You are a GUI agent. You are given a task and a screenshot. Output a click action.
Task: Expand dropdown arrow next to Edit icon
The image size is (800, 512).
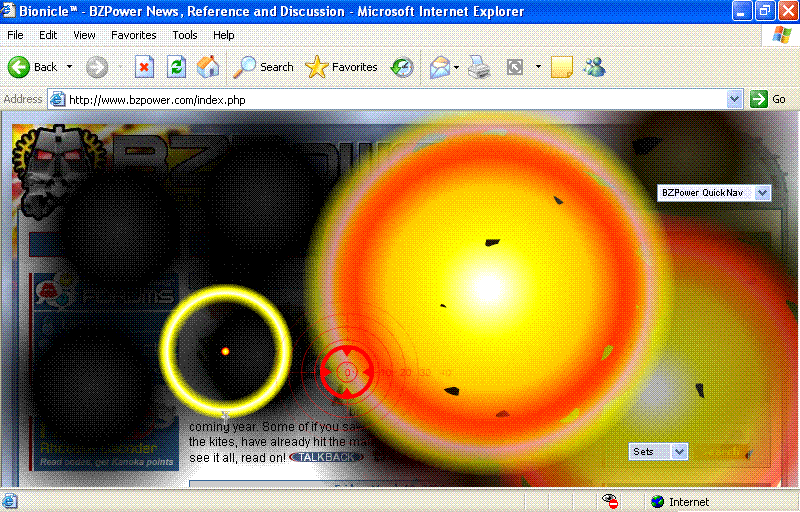538,67
